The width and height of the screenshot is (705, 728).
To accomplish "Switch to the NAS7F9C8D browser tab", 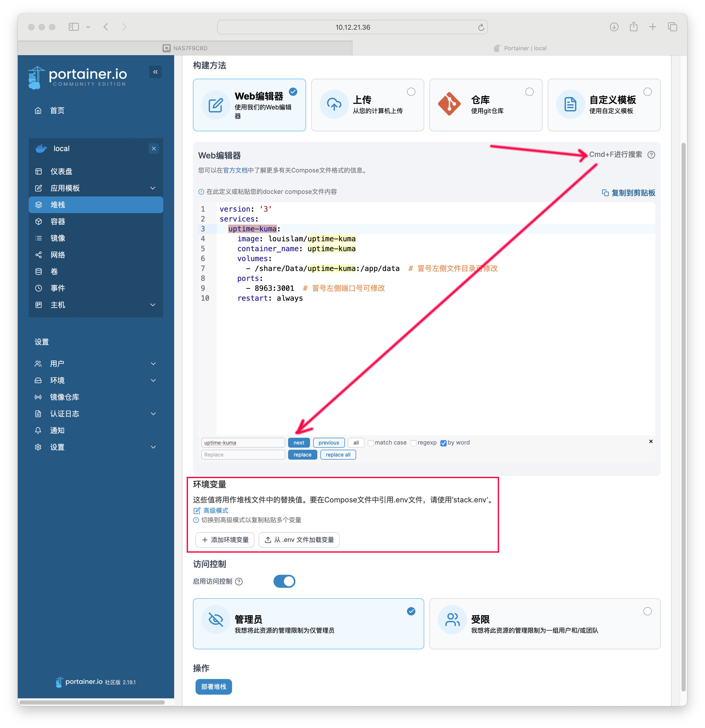I will pyautogui.click(x=185, y=48).
